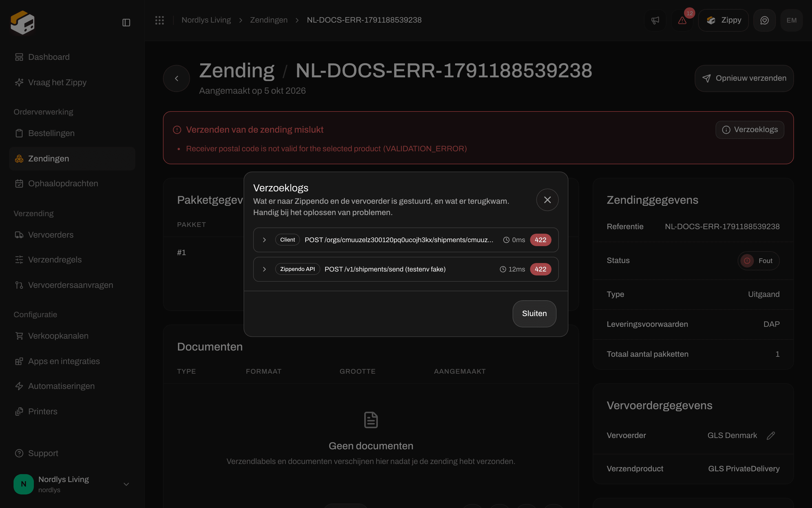
Task: Click the DAP leveringsvoorwaarden value
Action: 771,324
